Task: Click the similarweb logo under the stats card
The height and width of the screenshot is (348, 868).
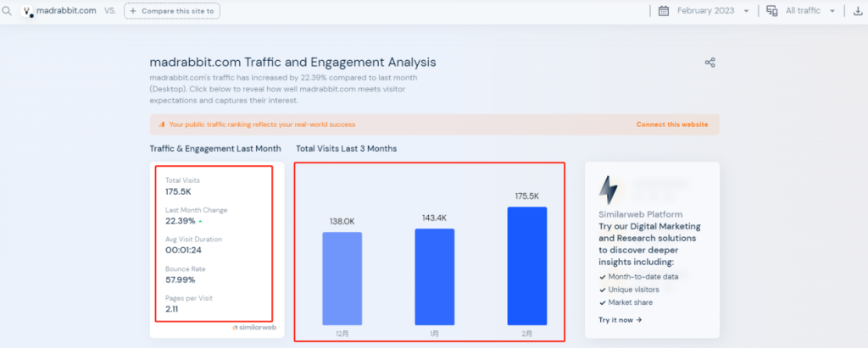Action: pyautogui.click(x=254, y=328)
